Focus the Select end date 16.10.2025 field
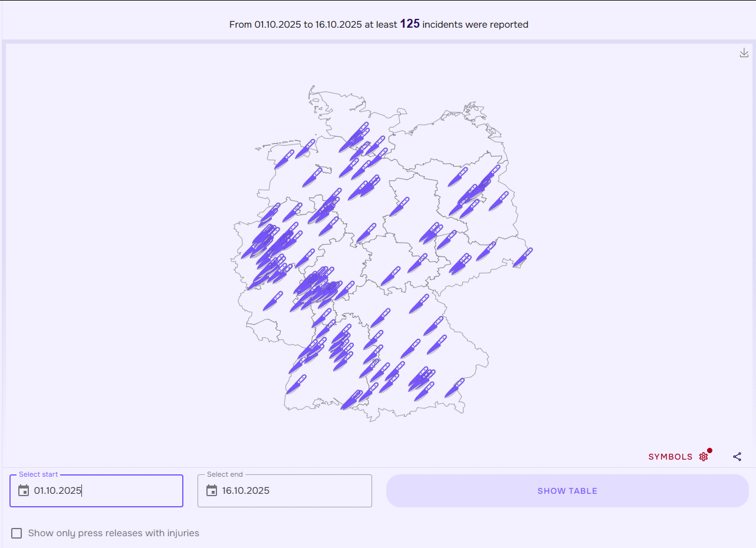 [285, 491]
